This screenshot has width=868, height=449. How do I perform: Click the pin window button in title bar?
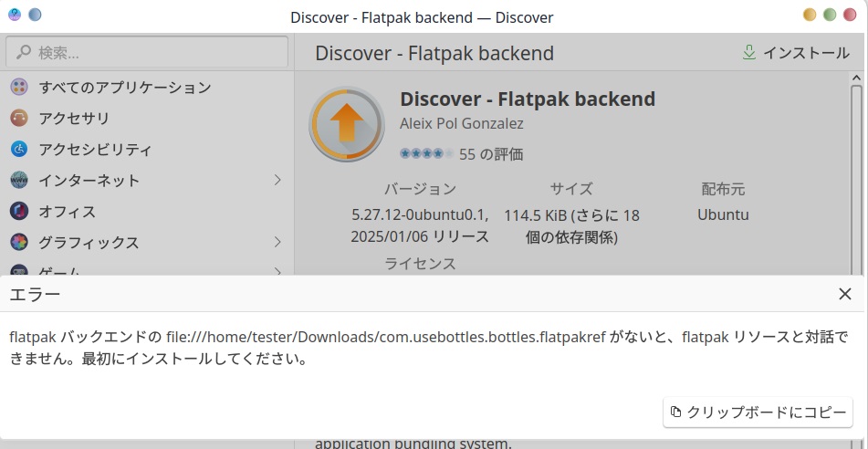coord(35,16)
